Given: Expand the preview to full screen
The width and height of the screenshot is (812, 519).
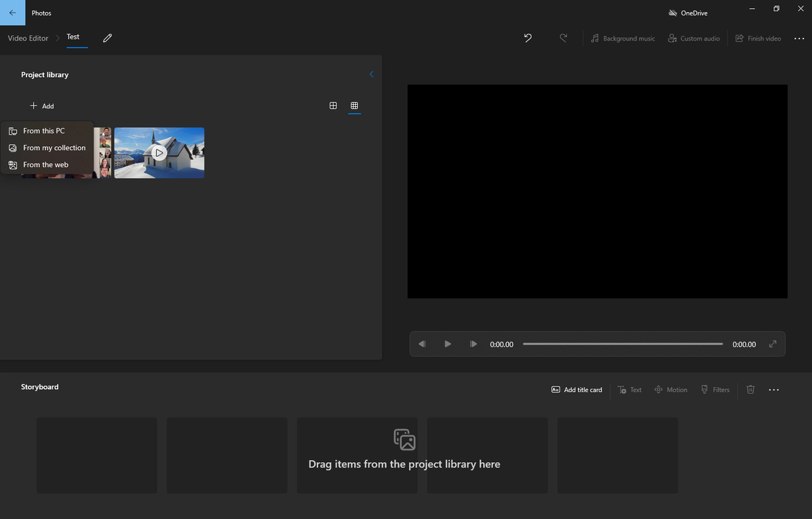Looking at the screenshot, I should point(773,344).
